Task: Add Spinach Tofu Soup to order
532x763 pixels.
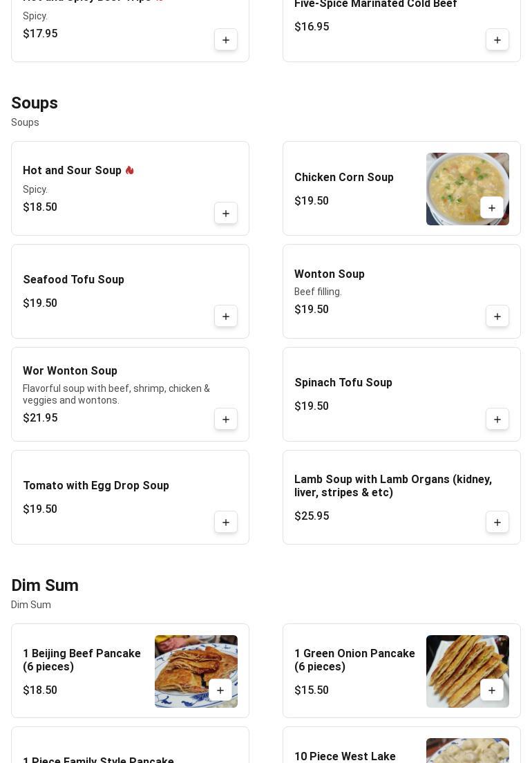Action: [x=497, y=419]
